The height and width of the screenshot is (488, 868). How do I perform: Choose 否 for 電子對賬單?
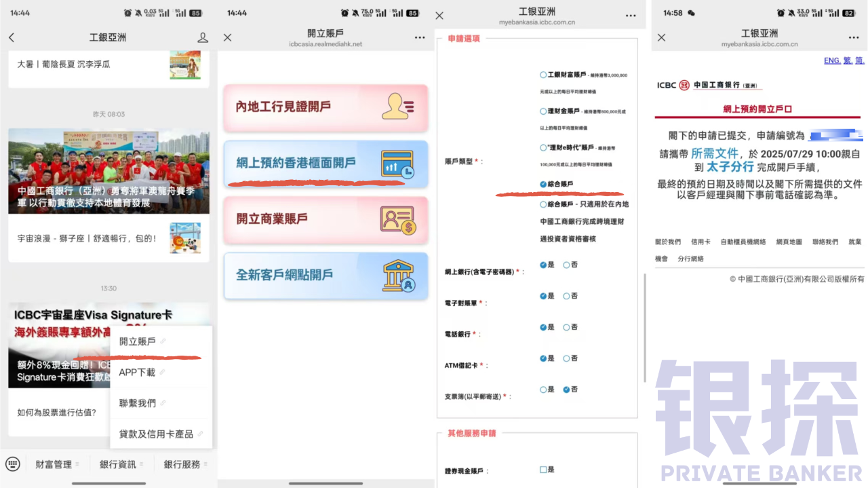click(x=567, y=296)
